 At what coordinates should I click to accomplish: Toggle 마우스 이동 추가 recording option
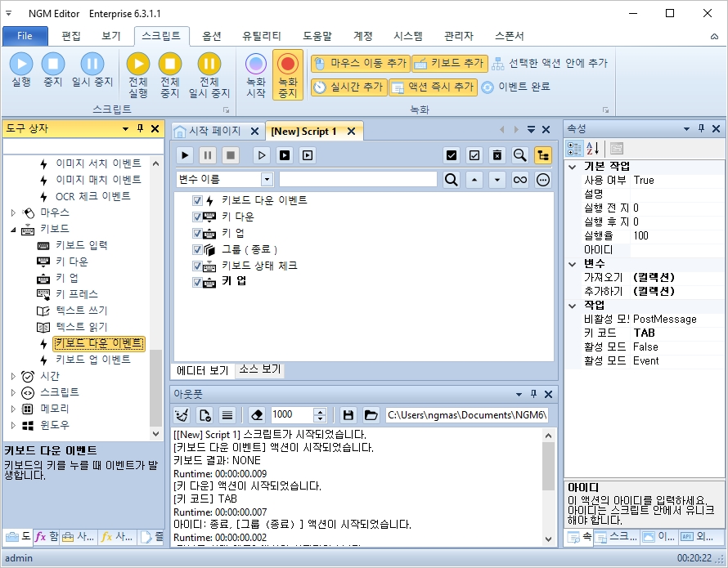[x=361, y=63]
